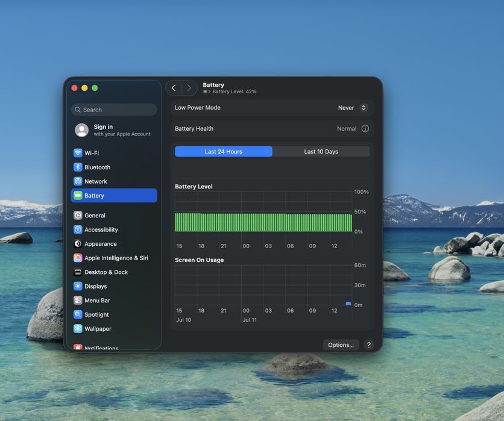
Task: Click the Battery Health row label
Action: 194,128
